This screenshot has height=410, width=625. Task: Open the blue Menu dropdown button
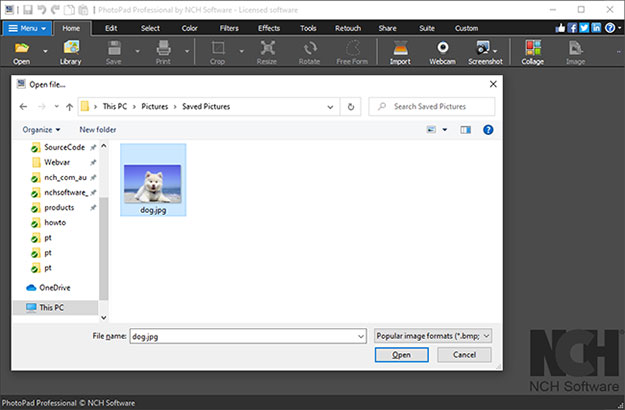coord(27,28)
